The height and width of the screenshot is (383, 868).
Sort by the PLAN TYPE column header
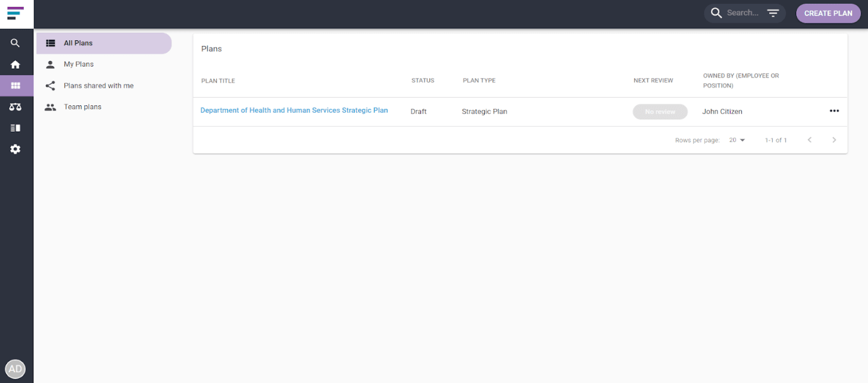[479, 81]
